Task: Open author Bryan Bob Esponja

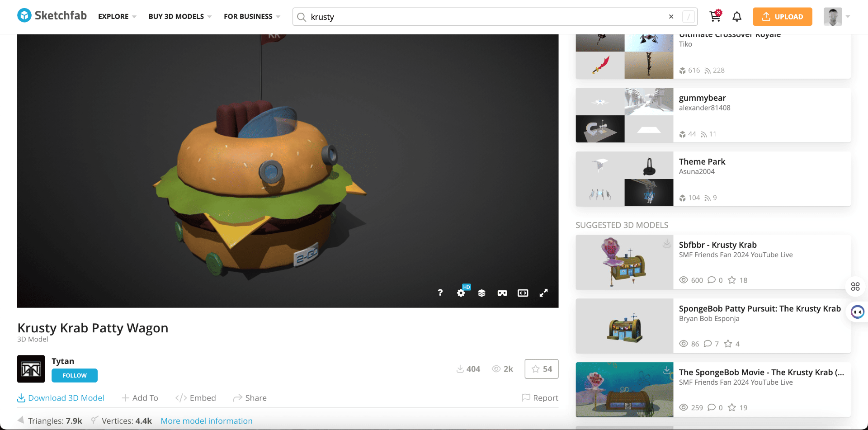Action: tap(709, 318)
